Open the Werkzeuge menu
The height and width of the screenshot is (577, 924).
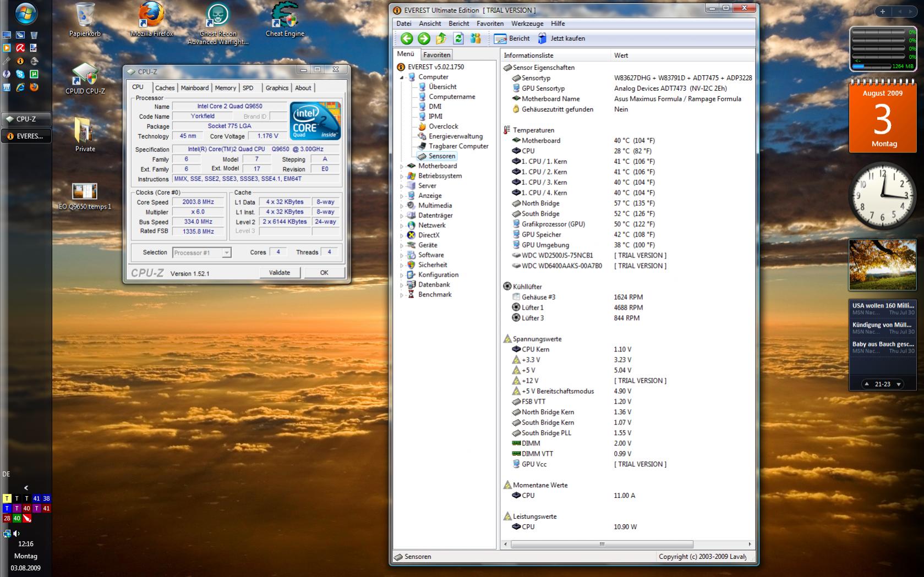[x=527, y=24]
